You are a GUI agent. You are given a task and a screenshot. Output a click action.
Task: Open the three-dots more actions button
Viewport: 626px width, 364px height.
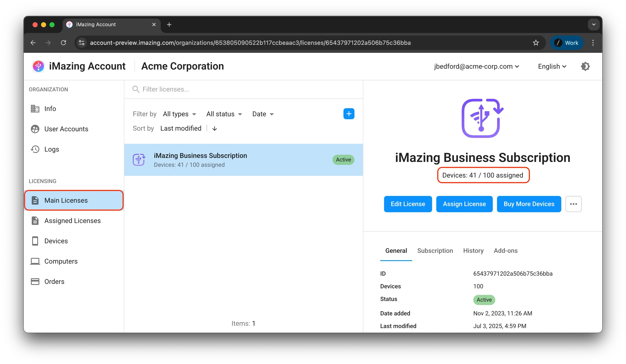click(573, 204)
